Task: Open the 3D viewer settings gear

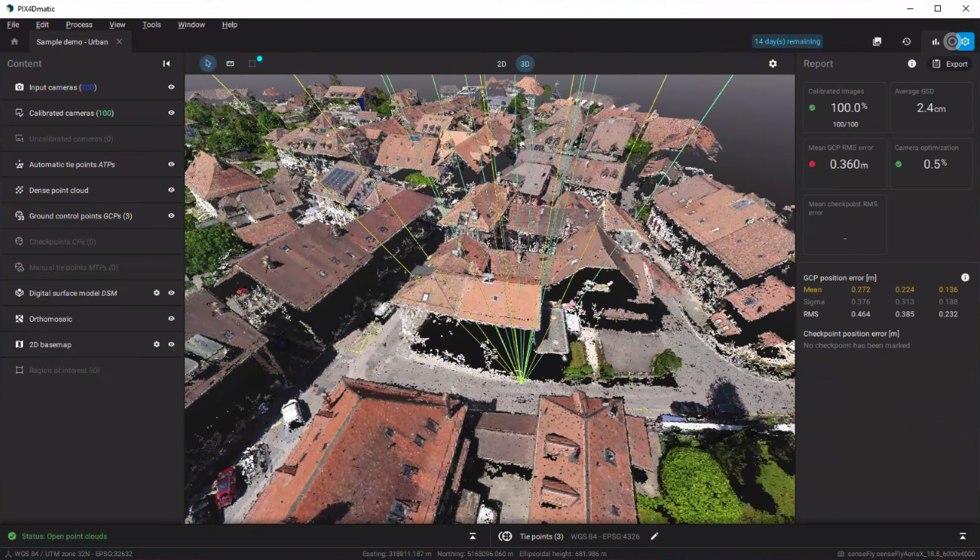Action: pyautogui.click(x=773, y=64)
